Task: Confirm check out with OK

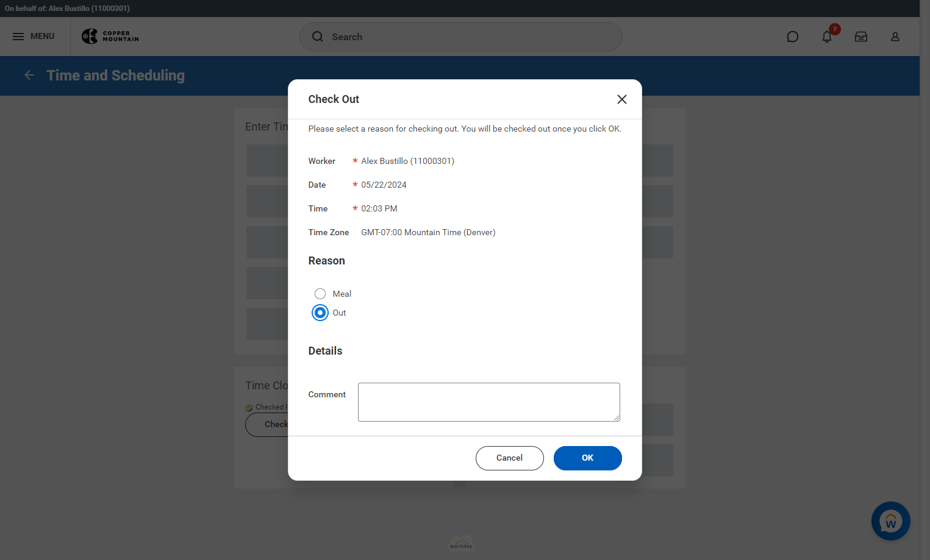Action: [588, 458]
